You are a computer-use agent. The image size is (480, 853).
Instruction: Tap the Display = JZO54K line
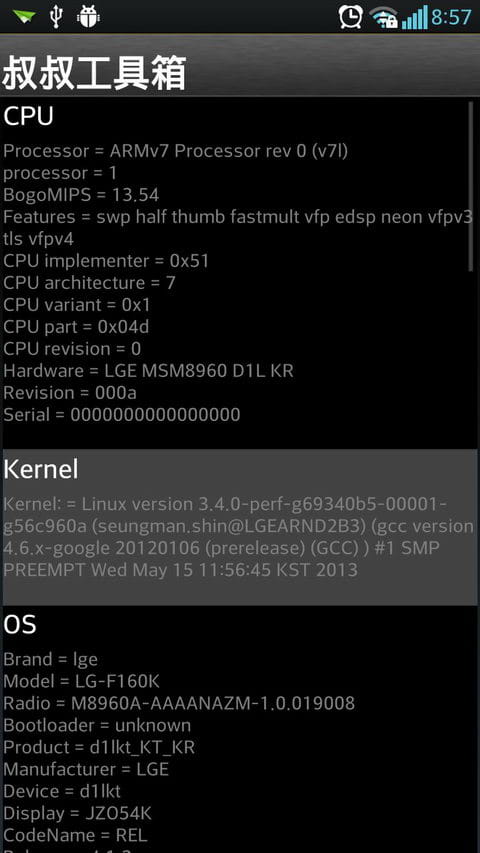tap(77, 813)
